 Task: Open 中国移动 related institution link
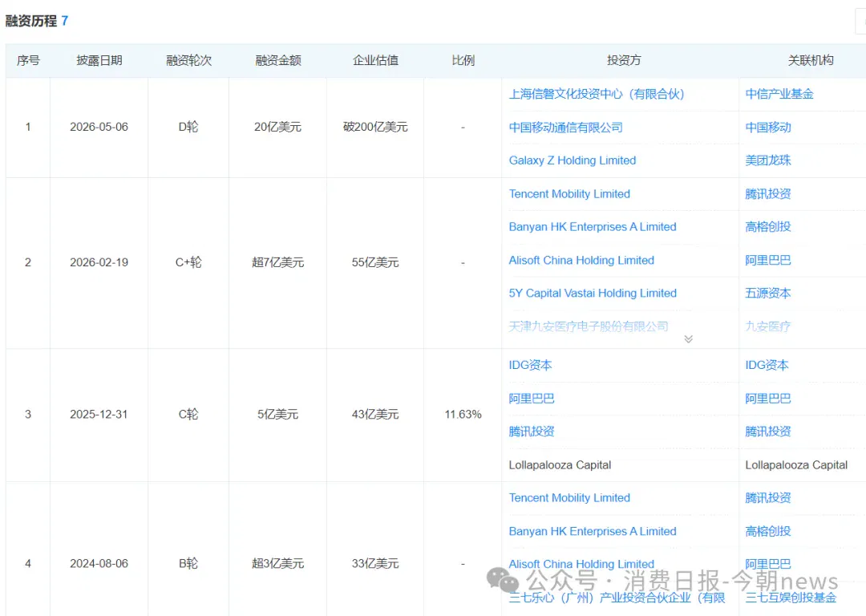coord(767,128)
